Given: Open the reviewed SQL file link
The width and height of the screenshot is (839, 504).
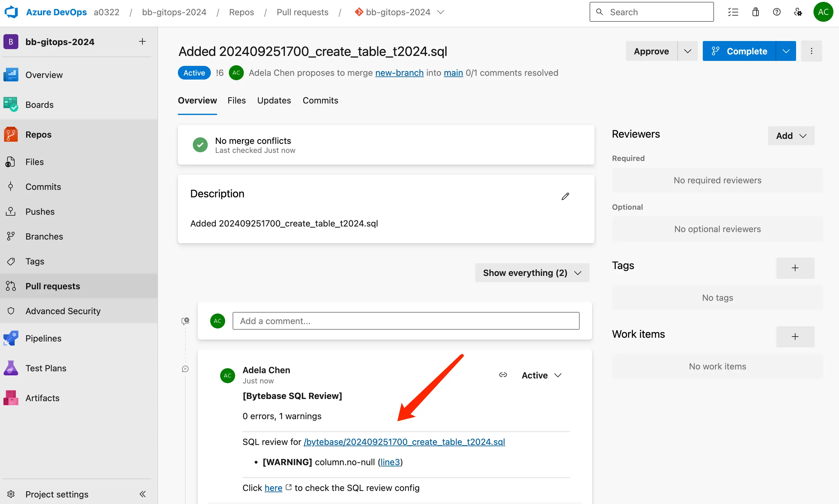Looking at the screenshot, I should (x=404, y=442).
